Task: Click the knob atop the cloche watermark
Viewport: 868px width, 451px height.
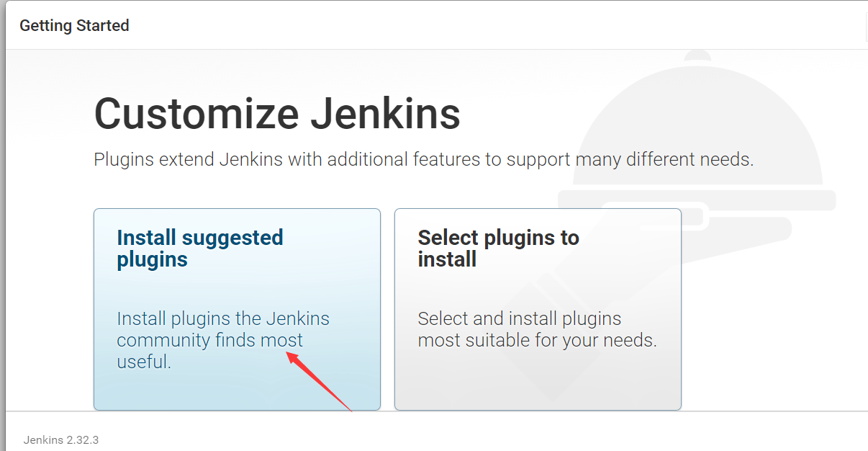Action: tap(697, 58)
